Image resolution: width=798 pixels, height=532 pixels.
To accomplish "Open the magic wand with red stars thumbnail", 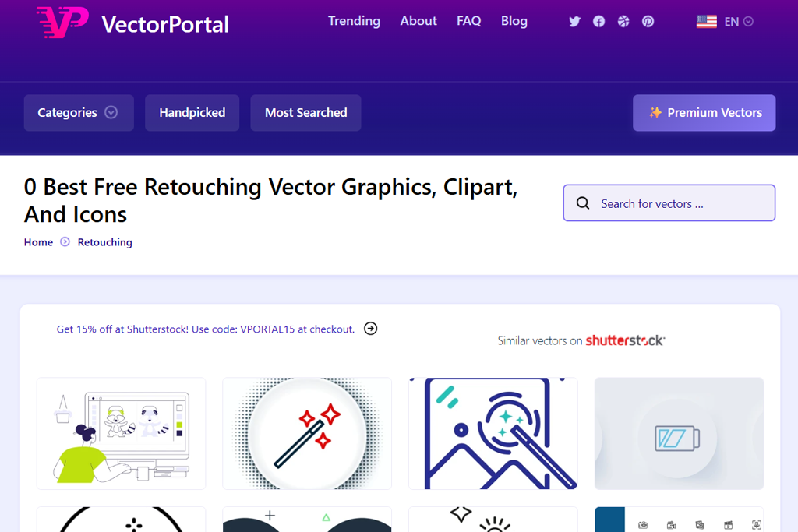I will click(307, 433).
